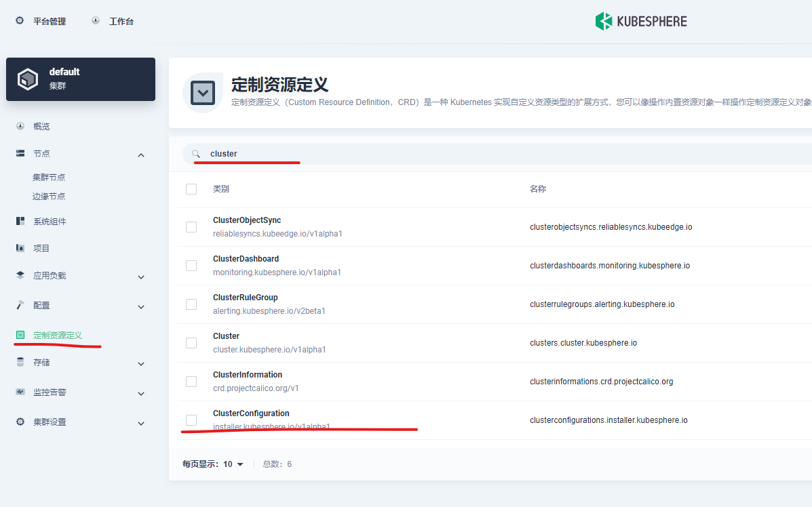
Task: Click the clusters.cluster.kubesphere.io name link
Action: coord(585,343)
